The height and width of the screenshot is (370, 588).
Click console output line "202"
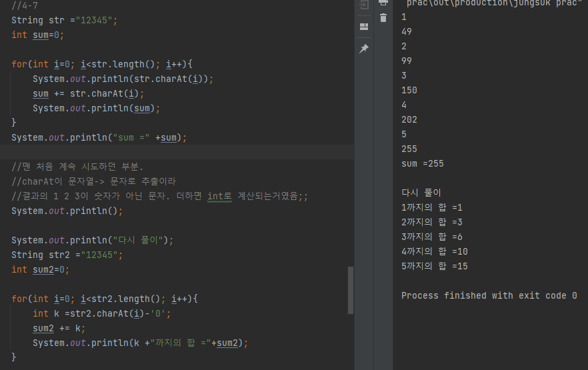click(409, 119)
